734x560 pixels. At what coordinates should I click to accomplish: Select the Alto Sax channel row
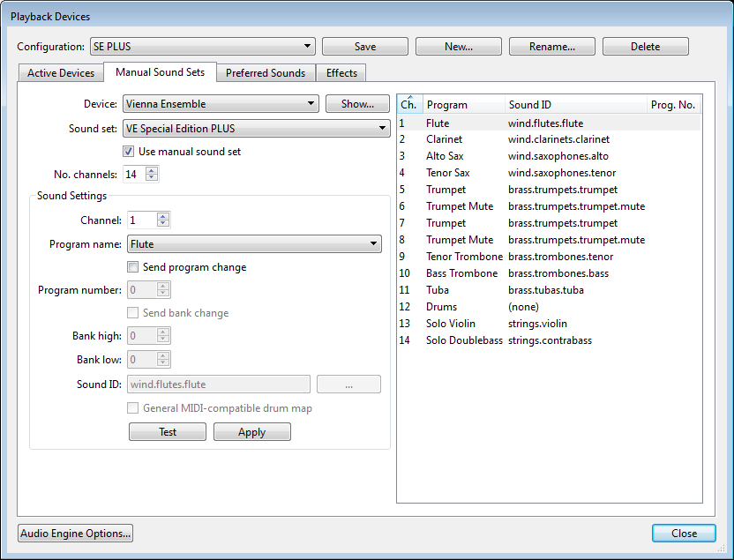549,156
